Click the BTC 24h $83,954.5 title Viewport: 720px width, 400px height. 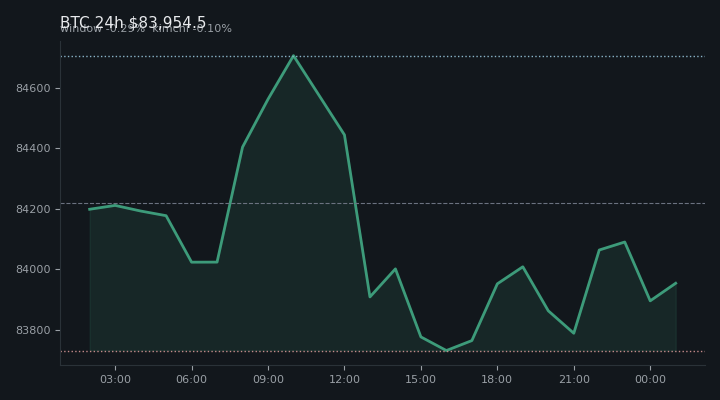coord(133,22)
